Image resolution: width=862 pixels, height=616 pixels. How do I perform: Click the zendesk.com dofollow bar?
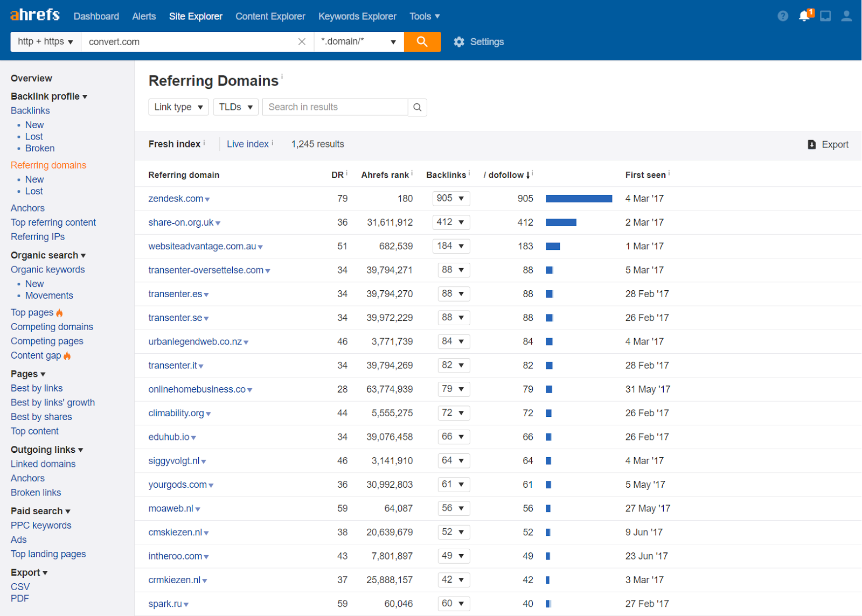click(579, 199)
